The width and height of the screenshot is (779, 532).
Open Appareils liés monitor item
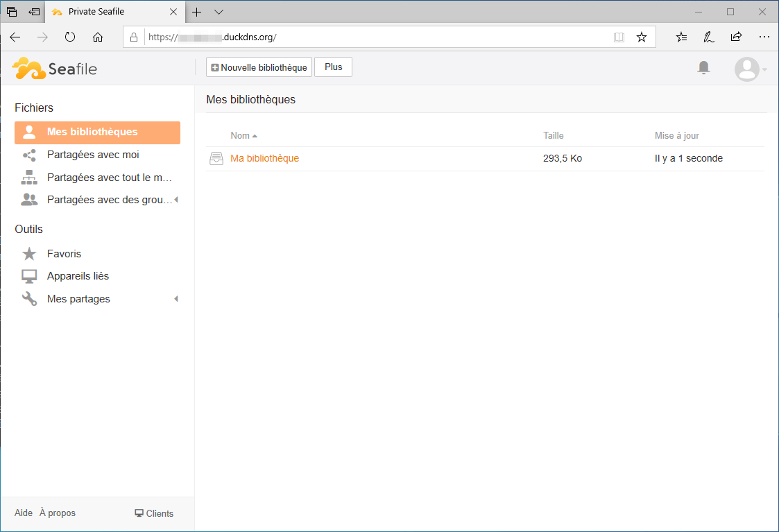pyautogui.click(x=78, y=276)
